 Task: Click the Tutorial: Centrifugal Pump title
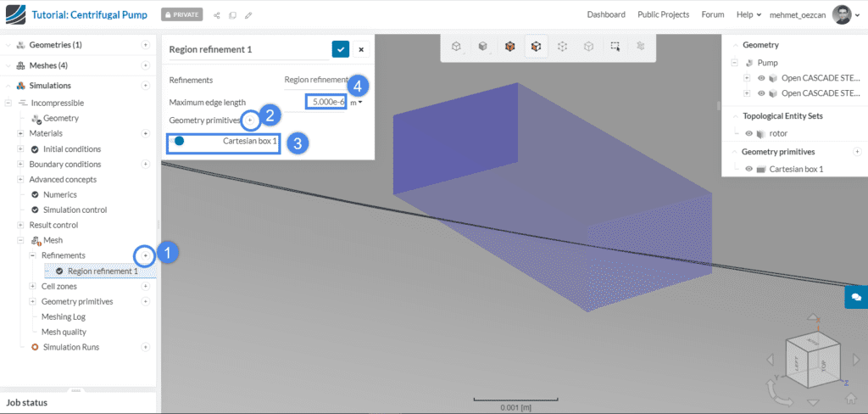[90, 15]
